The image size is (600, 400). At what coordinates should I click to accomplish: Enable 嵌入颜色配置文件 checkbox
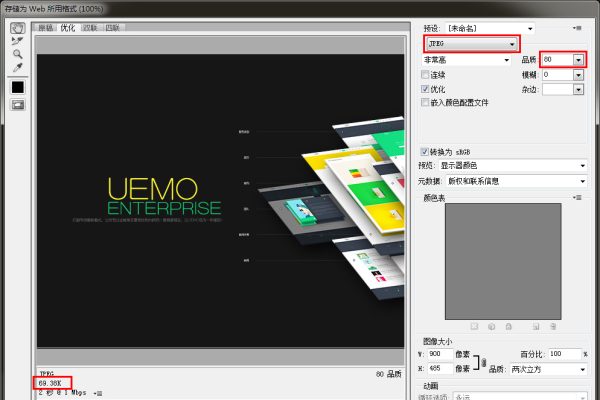[x=426, y=102]
